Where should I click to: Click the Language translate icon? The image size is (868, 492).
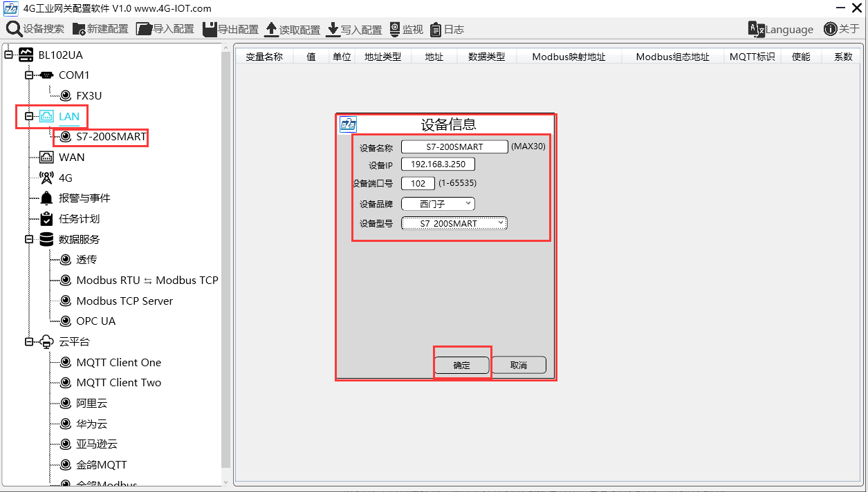tap(757, 29)
